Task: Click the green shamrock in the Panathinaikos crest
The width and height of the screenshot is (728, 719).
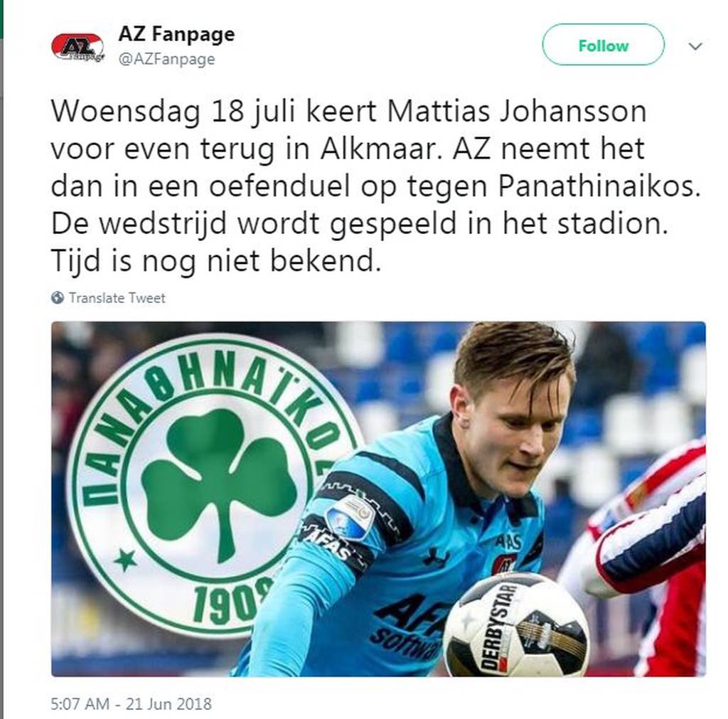Action: [x=219, y=480]
